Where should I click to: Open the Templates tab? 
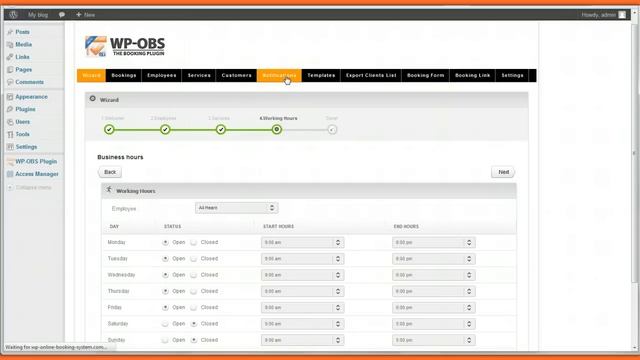click(321, 76)
